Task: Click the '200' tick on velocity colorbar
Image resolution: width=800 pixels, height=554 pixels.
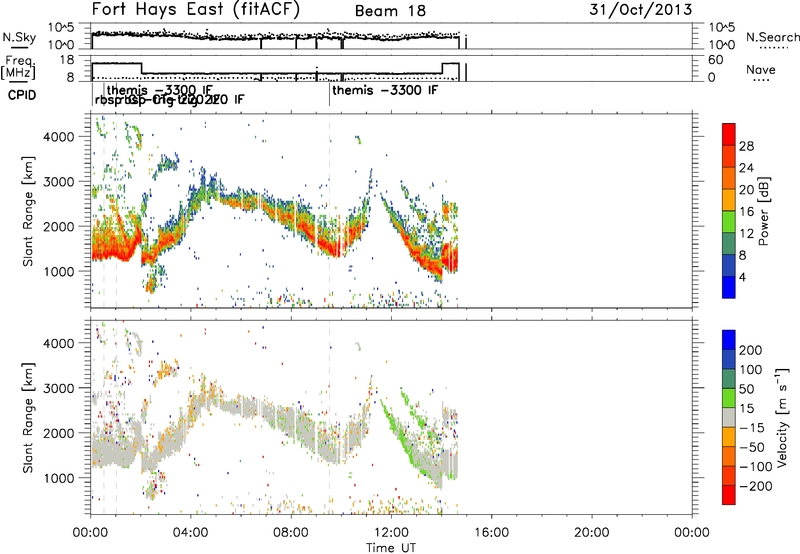Action: tap(751, 350)
